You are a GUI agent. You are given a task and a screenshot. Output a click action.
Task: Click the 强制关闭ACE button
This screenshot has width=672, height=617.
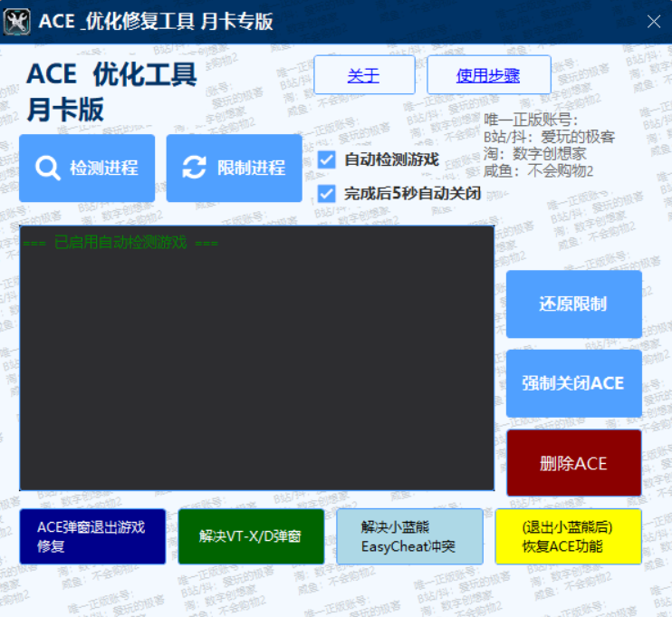pyautogui.click(x=574, y=383)
